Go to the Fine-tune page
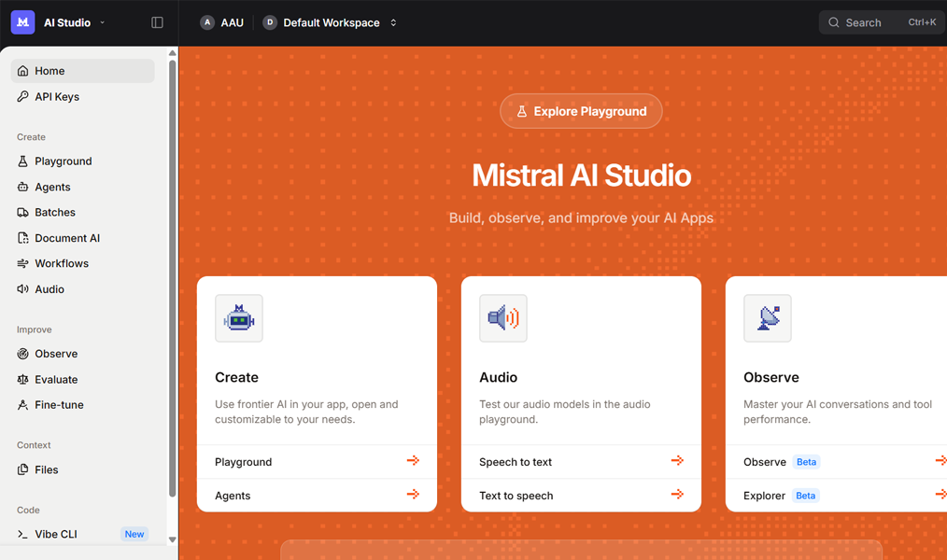Screen dimensions: 947x560 click(60, 404)
